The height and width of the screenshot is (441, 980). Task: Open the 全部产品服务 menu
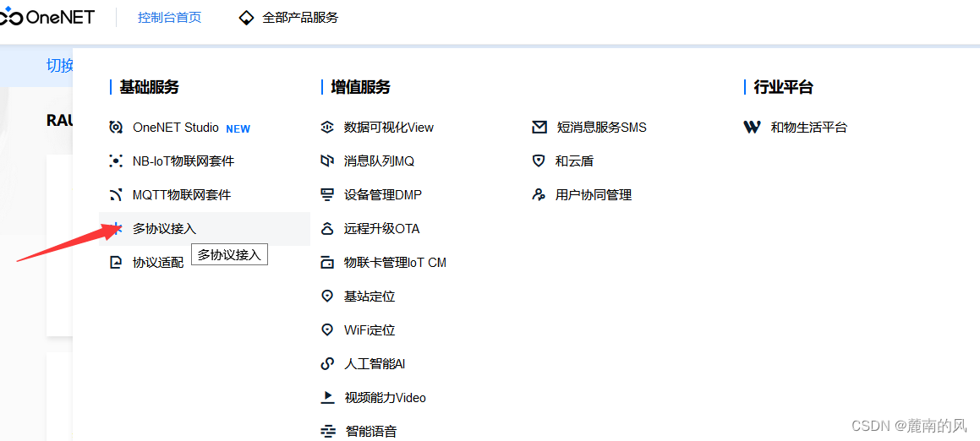click(x=300, y=18)
